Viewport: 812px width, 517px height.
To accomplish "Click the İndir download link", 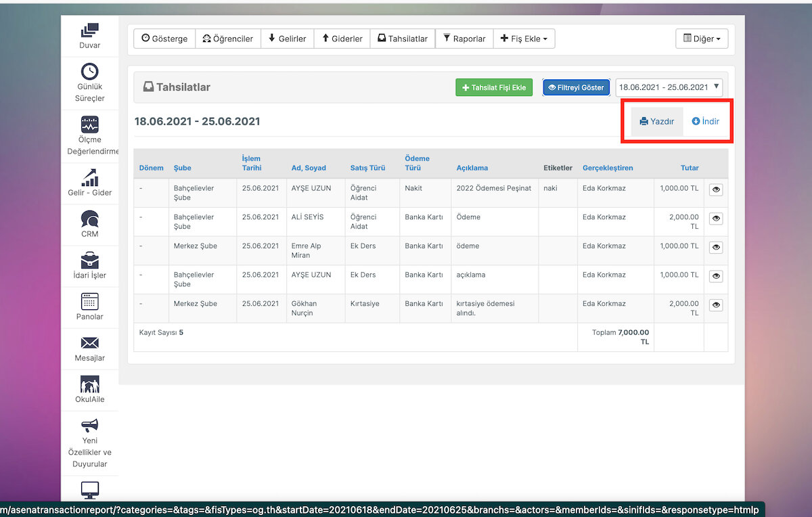I will coord(706,122).
